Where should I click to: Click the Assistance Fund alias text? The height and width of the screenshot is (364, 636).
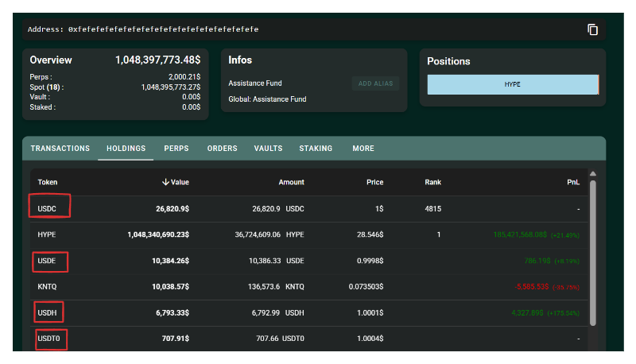(x=255, y=83)
